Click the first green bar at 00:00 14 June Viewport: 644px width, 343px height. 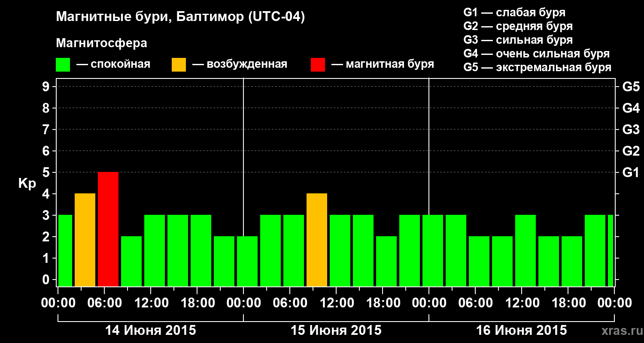(65, 251)
